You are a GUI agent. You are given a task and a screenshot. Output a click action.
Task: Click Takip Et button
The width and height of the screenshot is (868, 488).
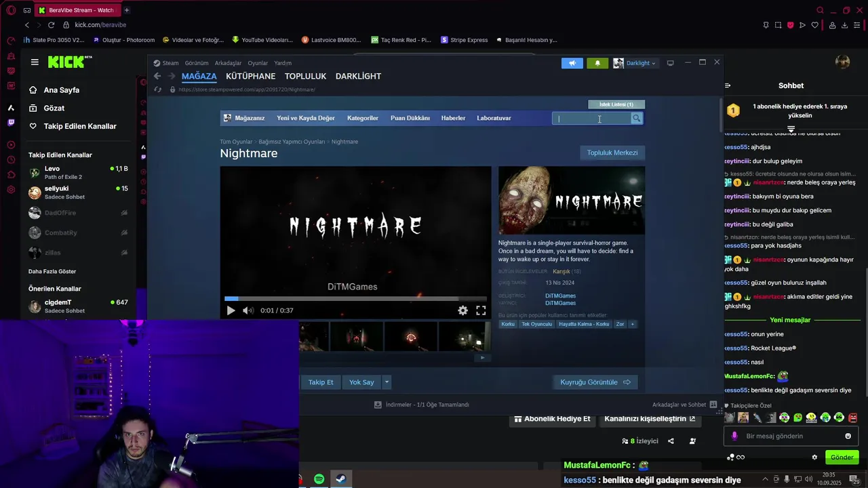click(x=321, y=382)
